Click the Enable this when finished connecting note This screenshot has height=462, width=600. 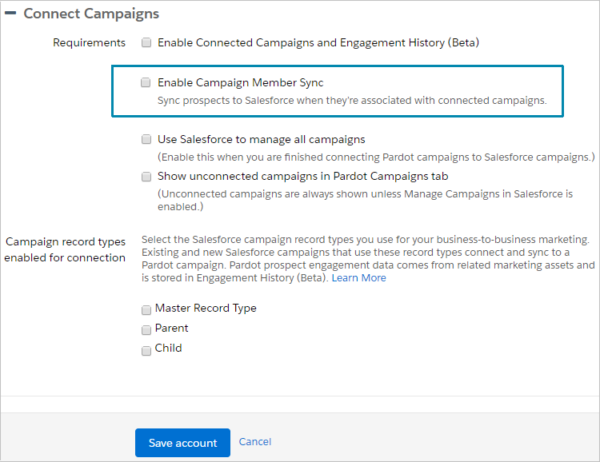point(376,157)
